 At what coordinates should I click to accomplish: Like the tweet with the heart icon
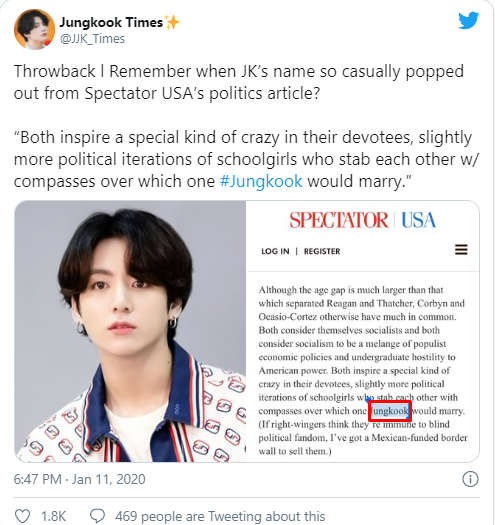[23, 516]
